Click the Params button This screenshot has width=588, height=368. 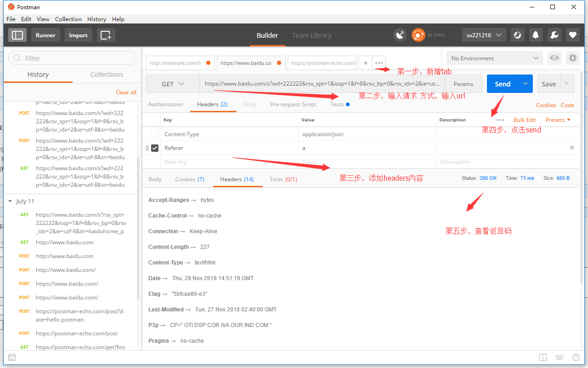coord(464,84)
